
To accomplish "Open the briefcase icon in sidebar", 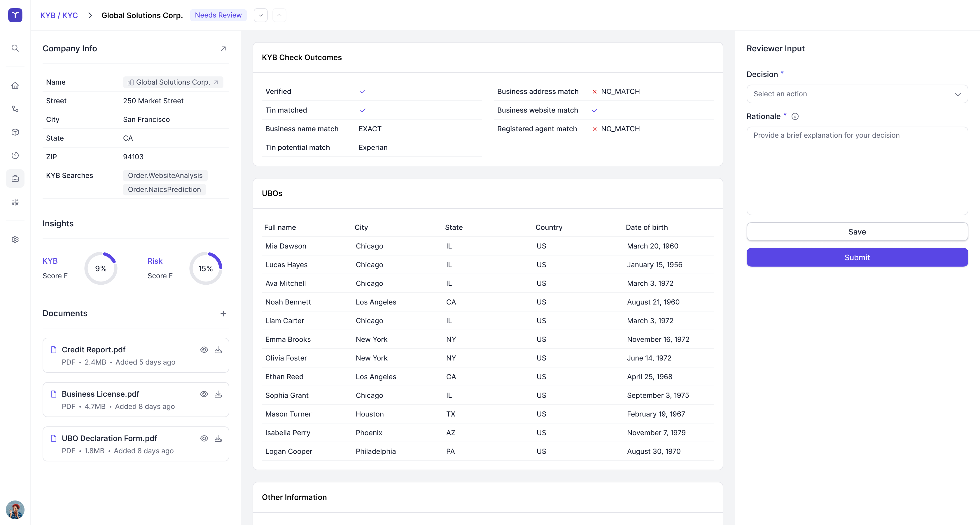I will pos(15,179).
